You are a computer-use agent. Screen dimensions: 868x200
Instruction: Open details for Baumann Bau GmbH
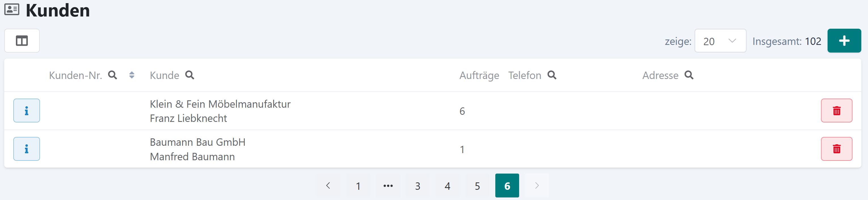tap(27, 148)
